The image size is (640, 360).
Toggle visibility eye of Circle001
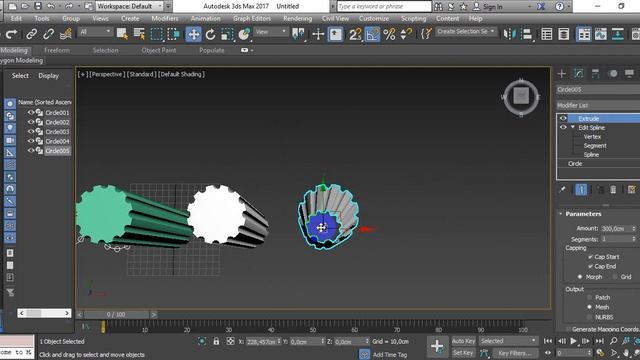pos(31,112)
